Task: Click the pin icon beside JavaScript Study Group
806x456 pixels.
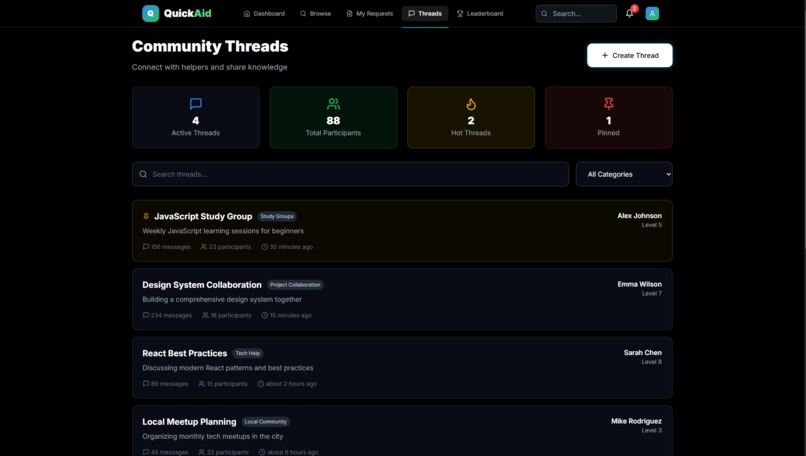Action: point(146,216)
